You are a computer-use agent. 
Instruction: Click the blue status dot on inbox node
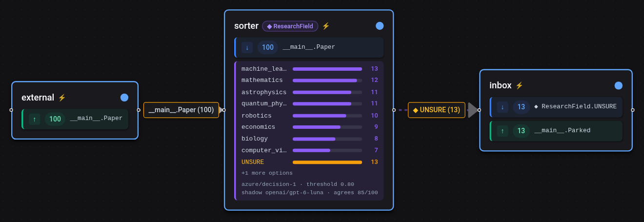tap(619, 85)
